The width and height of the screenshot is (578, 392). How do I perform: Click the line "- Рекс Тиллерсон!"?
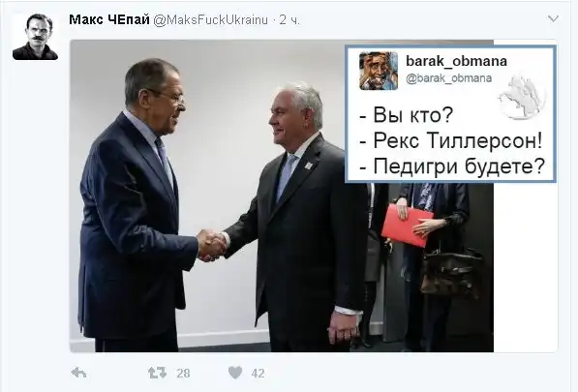pos(451,140)
